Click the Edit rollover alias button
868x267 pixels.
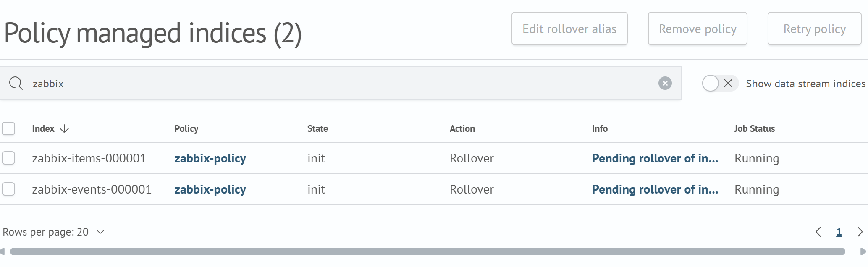pos(569,29)
